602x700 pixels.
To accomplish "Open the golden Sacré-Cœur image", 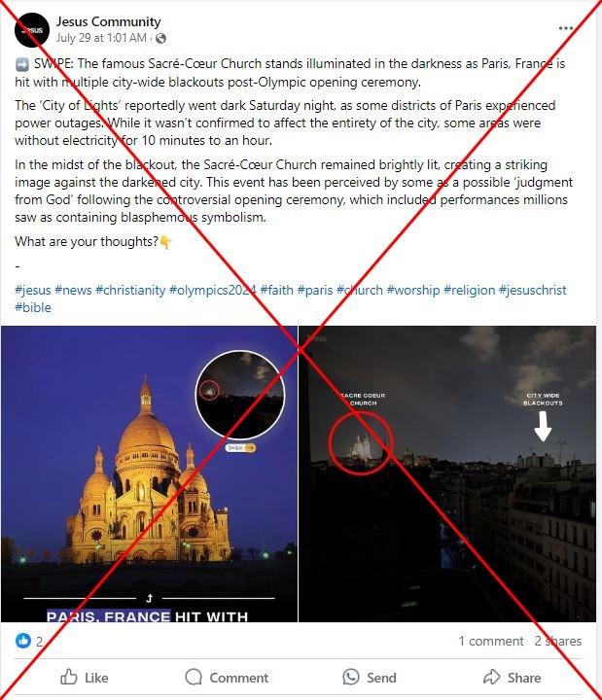I will tap(149, 473).
